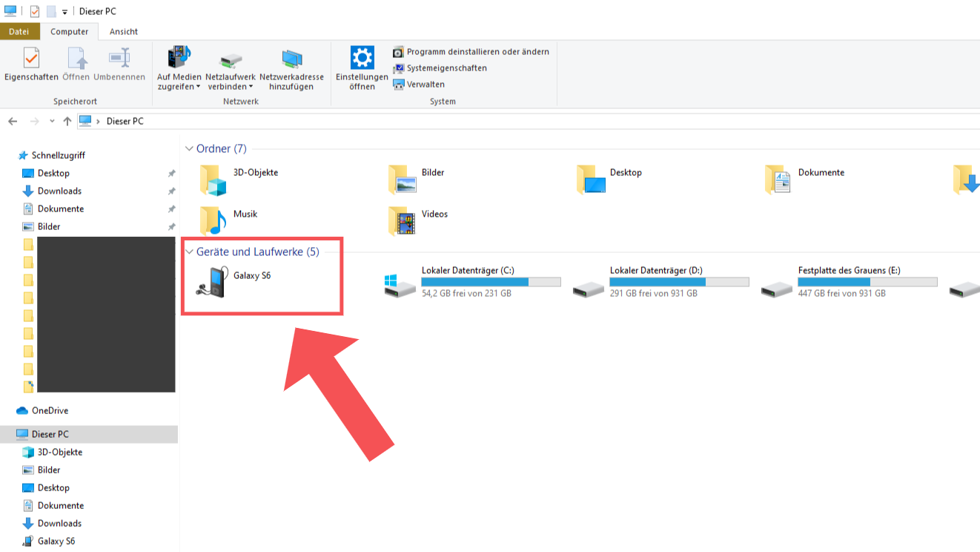
Task: Open the Datei tab
Action: click(19, 32)
